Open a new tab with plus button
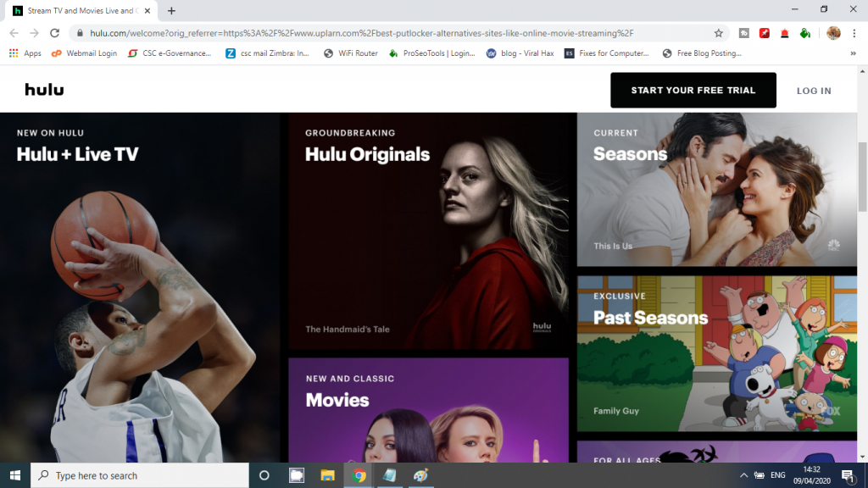 pos(171,10)
